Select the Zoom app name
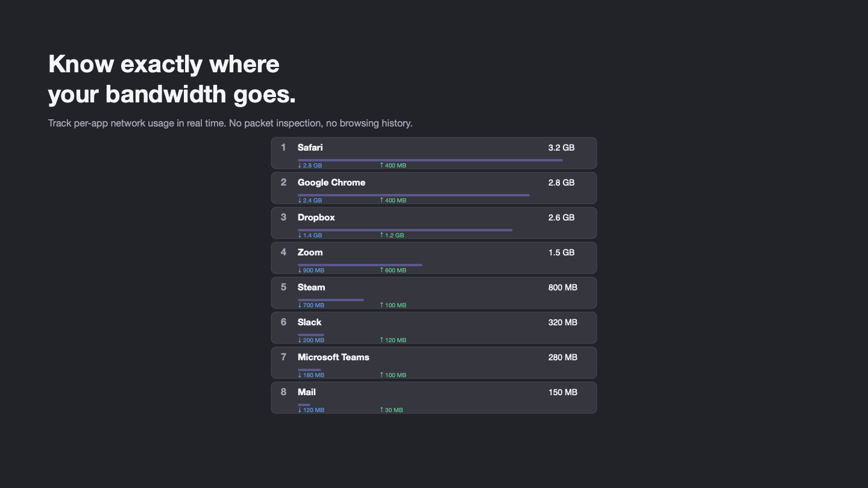The image size is (868, 488). 310,252
